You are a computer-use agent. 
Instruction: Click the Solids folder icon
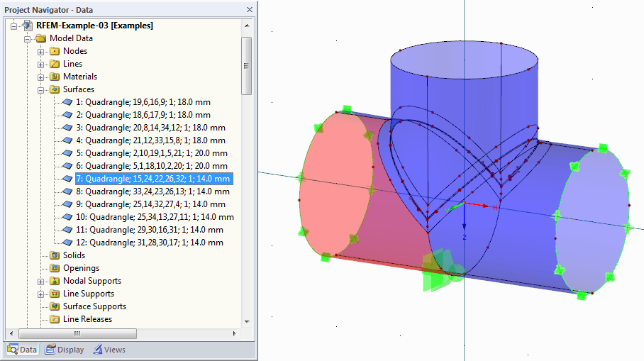coord(54,255)
